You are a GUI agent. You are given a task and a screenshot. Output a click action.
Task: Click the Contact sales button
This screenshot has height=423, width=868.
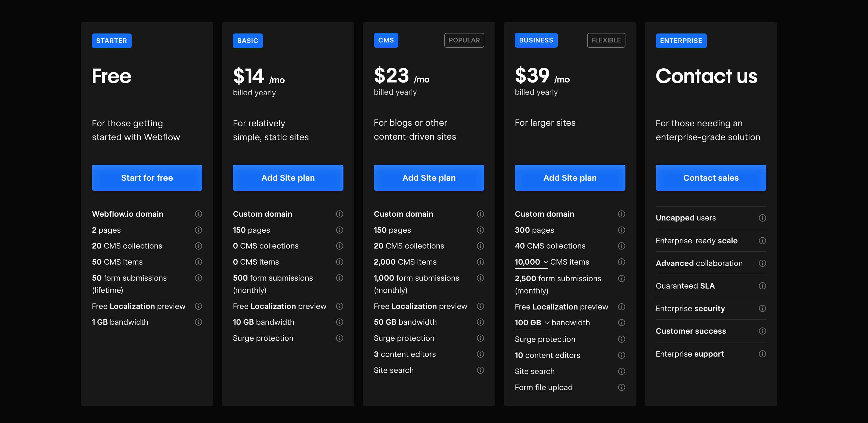[711, 178]
